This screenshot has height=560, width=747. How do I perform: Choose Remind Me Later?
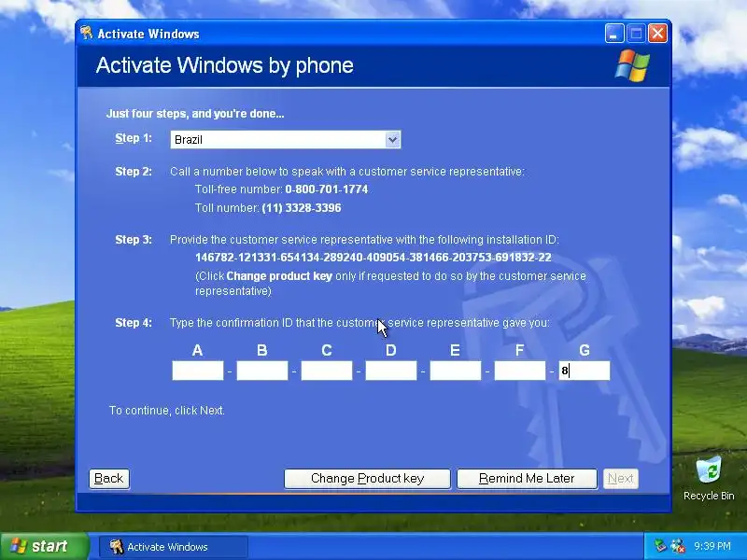[527, 479]
